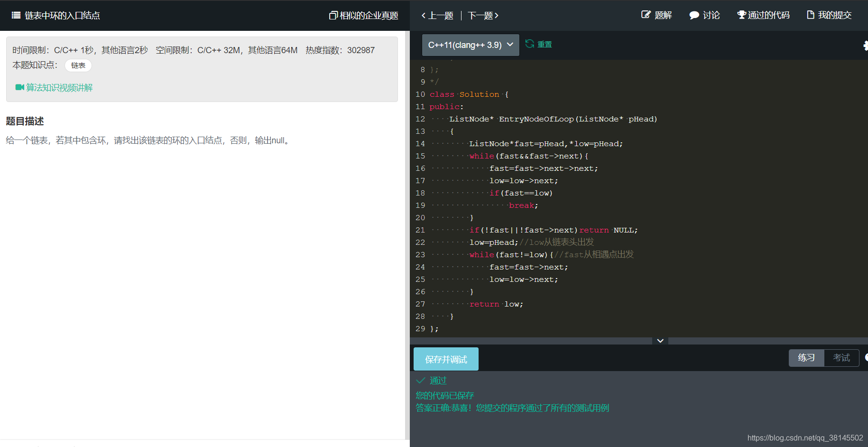Open 我的提交 my submissions

click(829, 15)
